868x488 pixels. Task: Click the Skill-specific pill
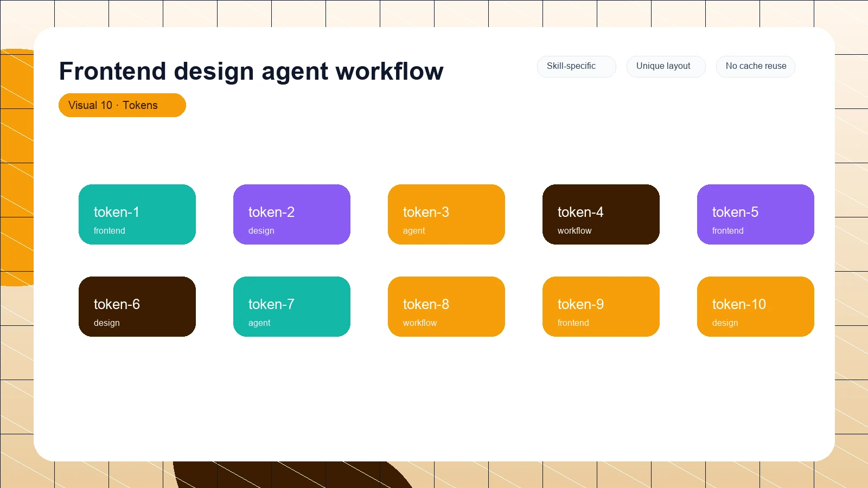tap(576, 66)
